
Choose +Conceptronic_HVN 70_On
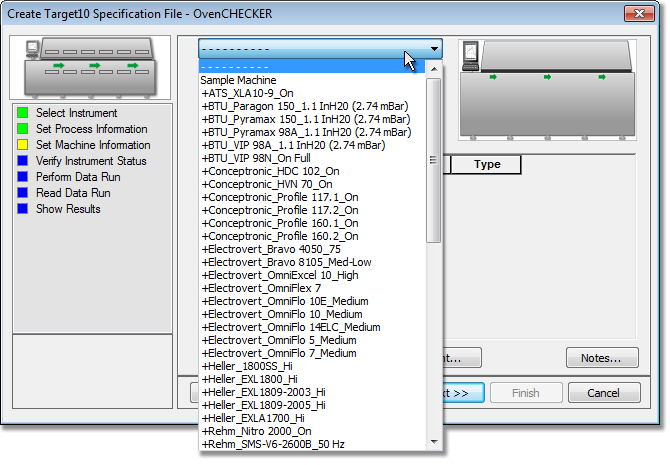[312, 184]
